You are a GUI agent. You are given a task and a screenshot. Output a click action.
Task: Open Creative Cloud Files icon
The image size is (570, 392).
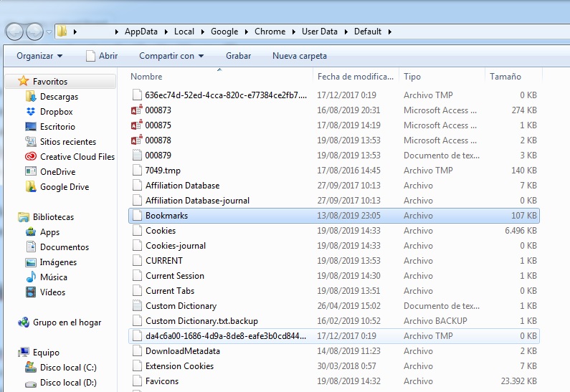click(x=31, y=156)
